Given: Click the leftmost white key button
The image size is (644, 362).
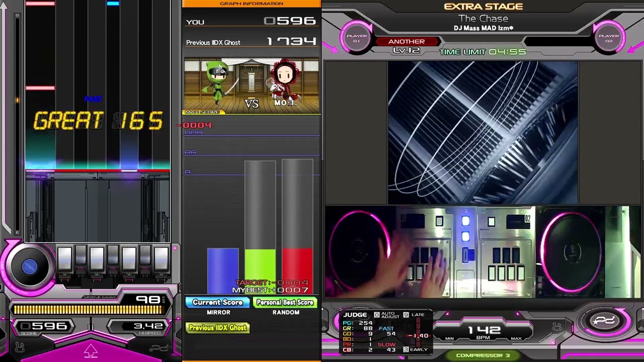Looking at the screenshot, I should pyautogui.click(x=64, y=259).
